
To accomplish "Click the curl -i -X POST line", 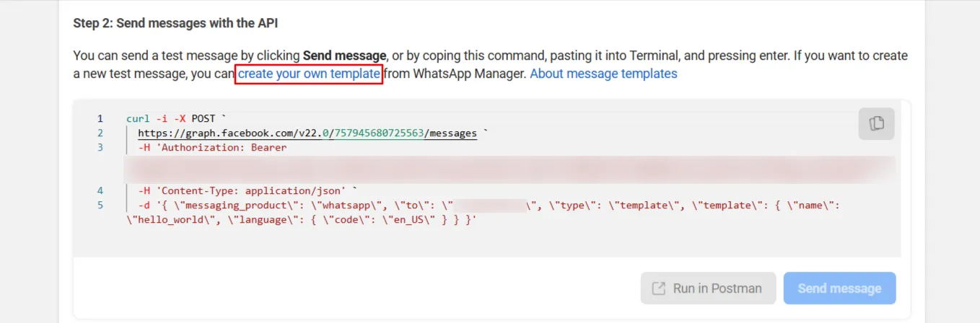I will click(x=175, y=118).
